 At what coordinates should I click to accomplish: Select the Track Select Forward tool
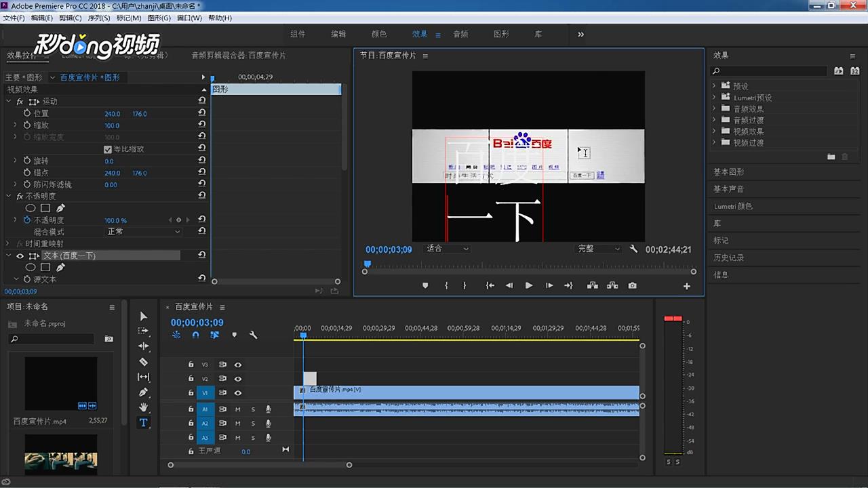pyautogui.click(x=143, y=331)
